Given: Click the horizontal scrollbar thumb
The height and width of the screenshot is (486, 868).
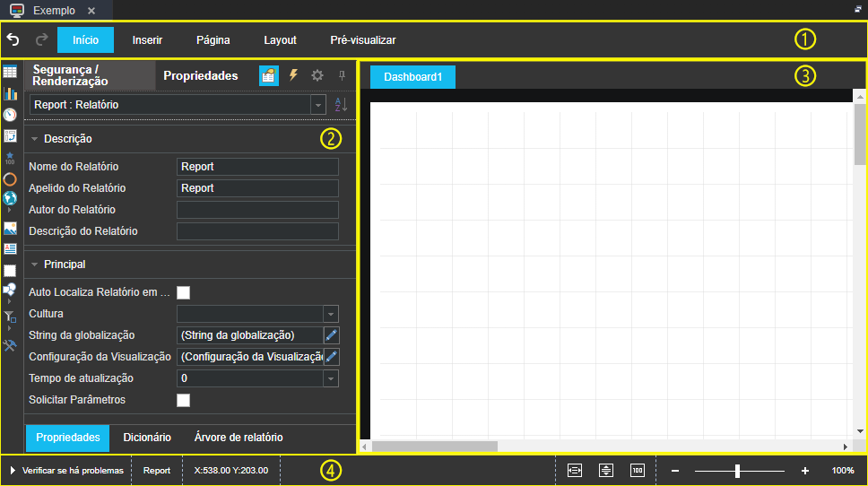Looking at the screenshot, I should (435, 447).
